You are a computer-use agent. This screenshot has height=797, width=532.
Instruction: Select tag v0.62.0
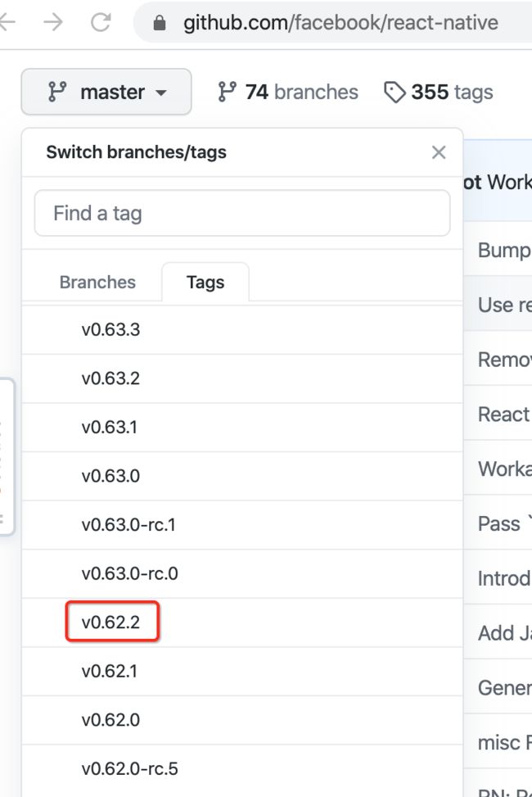point(242,720)
